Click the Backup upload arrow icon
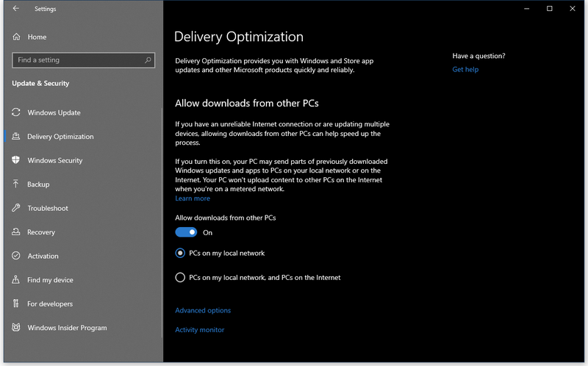The width and height of the screenshot is (588, 366). 15,184
